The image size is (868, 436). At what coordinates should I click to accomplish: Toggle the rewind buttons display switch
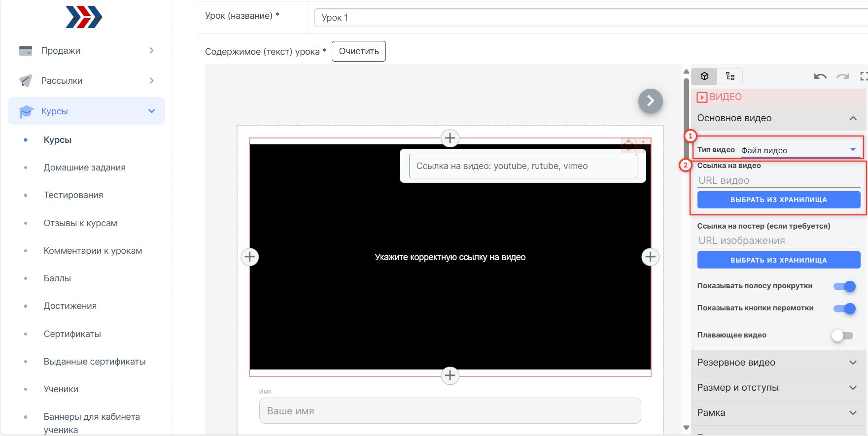pyautogui.click(x=844, y=308)
